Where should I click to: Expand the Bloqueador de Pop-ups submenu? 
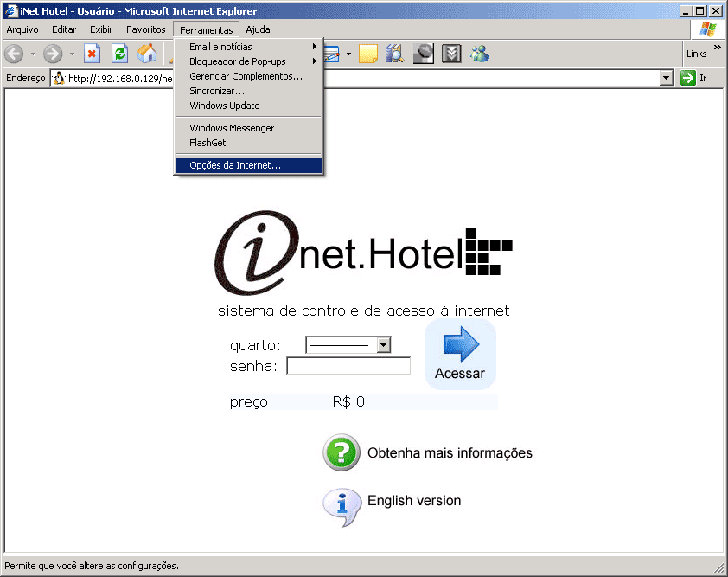(248, 61)
